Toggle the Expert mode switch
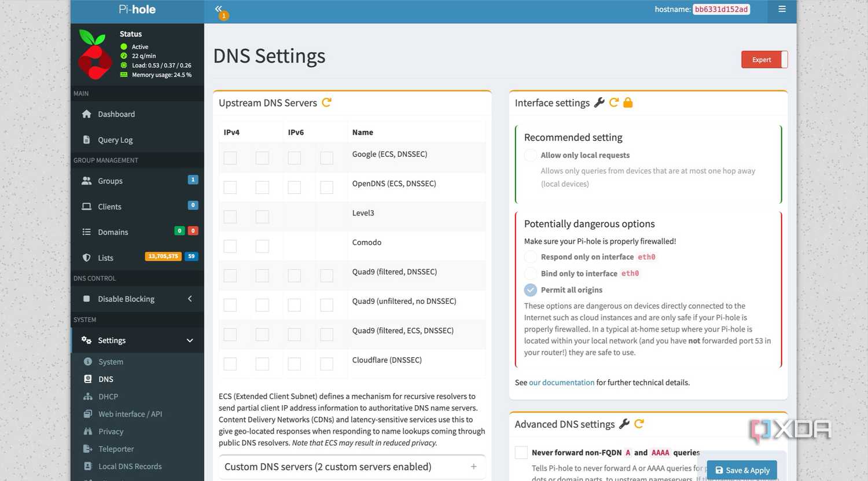The height and width of the screenshot is (481, 868). point(764,60)
